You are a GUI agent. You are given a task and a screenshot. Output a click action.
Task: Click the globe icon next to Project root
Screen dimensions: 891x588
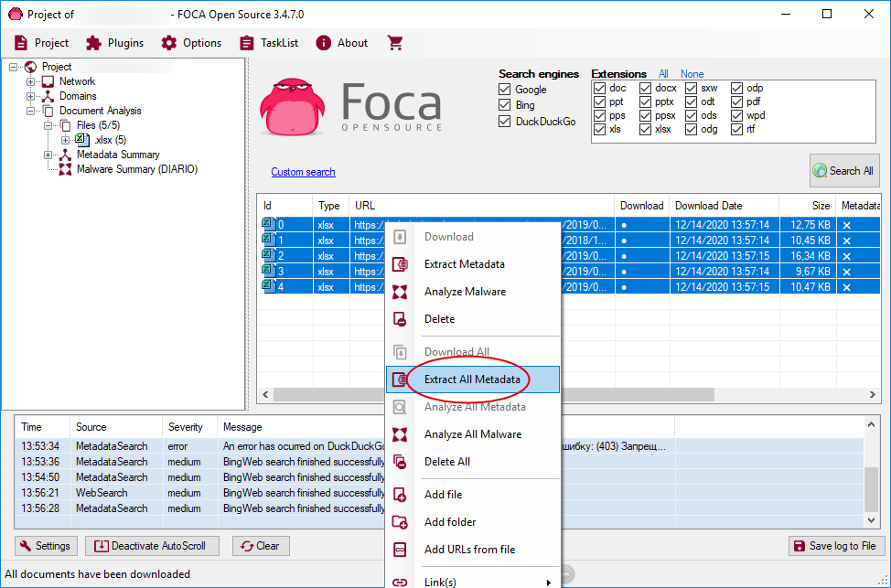point(31,67)
